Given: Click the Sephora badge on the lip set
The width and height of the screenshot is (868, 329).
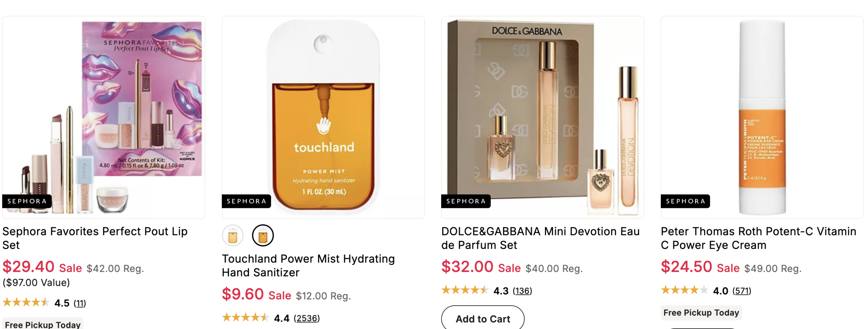Looking at the screenshot, I should tap(27, 201).
